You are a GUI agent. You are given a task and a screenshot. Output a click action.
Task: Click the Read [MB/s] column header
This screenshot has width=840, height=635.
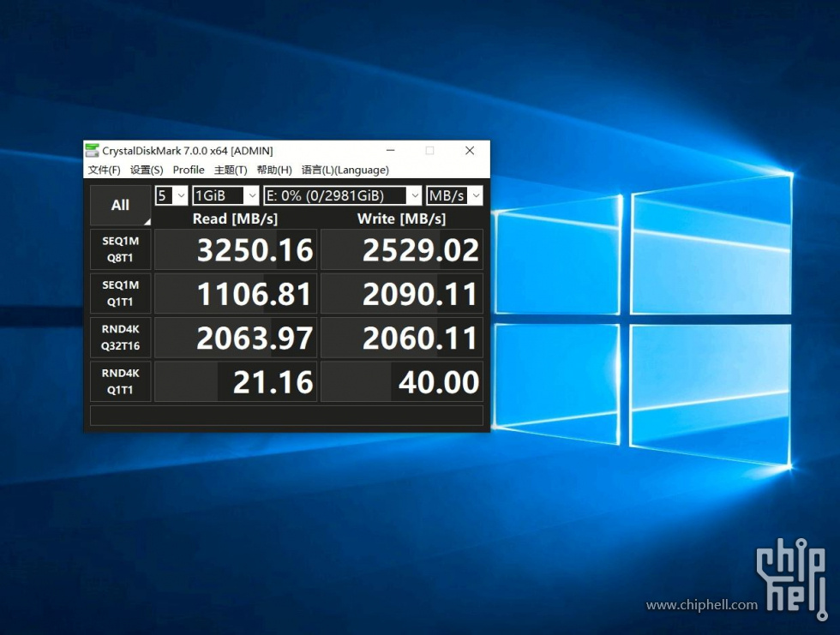point(235,219)
